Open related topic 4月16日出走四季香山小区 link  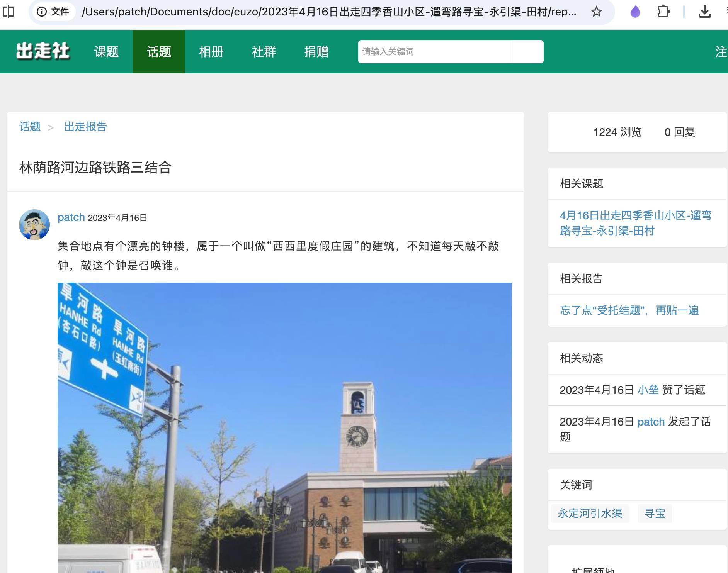(x=635, y=223)
